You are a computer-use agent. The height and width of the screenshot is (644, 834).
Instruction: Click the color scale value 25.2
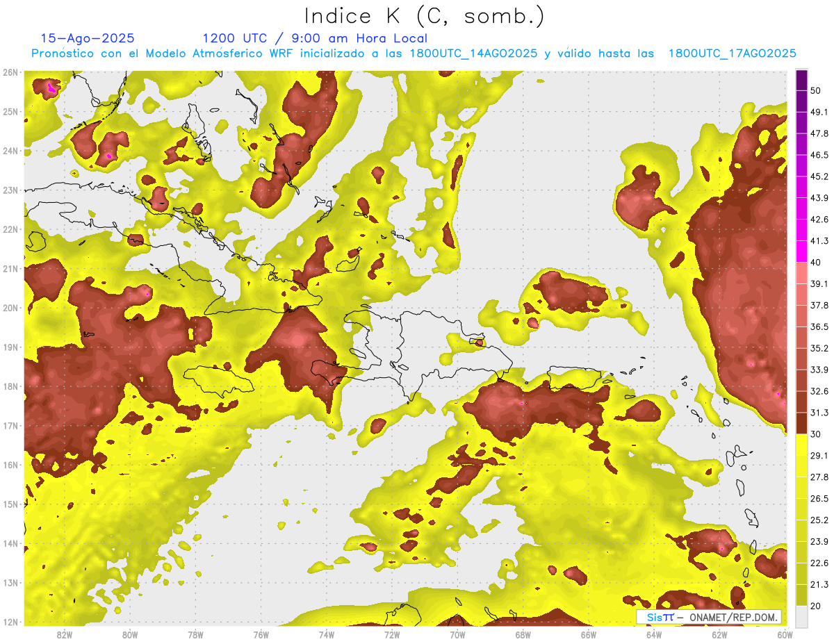pos(819,520)
